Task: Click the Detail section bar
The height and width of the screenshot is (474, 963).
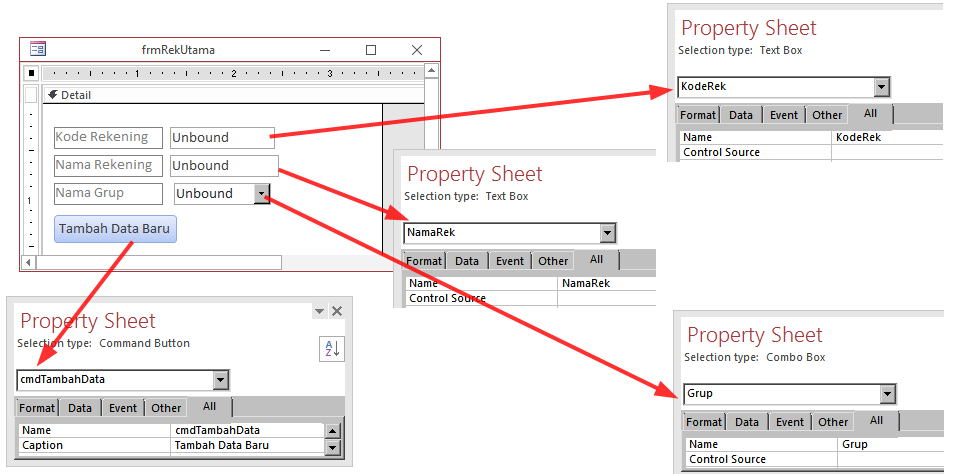Action: tap(233, 95)
